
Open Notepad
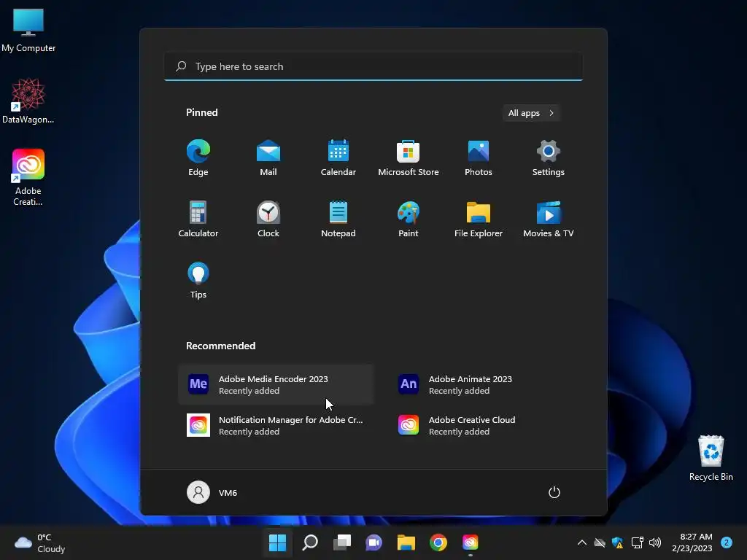coord(338,219)
